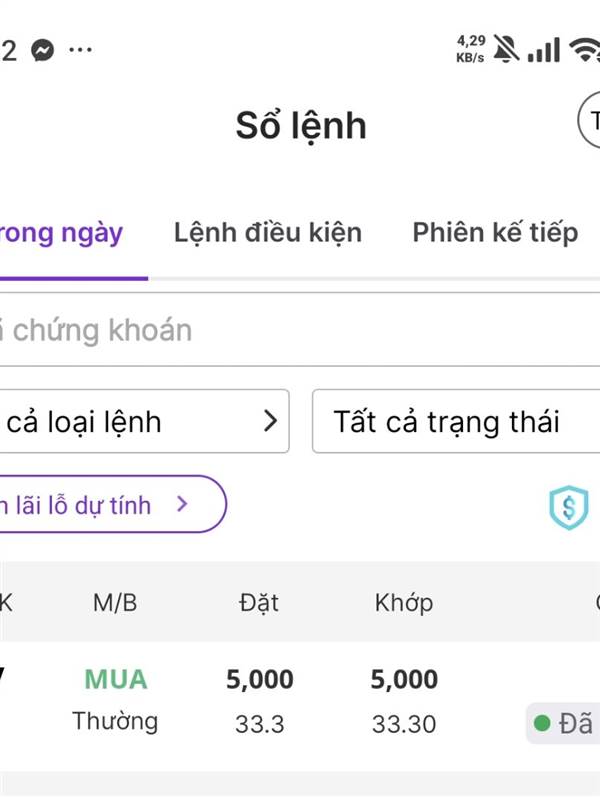The height and width of the screenshot is (800, 600).
Task: Tap the Khớp column header
Action: point(404,603)
